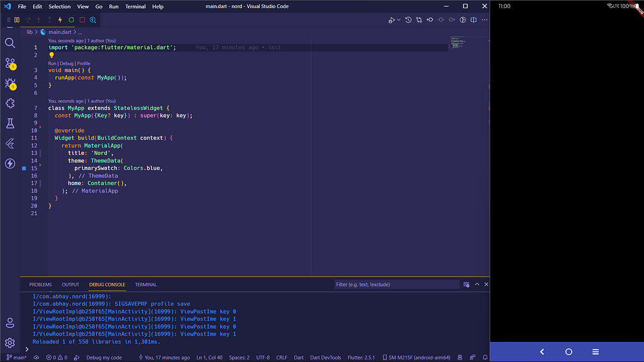Open More Actions ellipsis in editor
The height and width of the screenshot is (362, 644).
coord(485,19)
